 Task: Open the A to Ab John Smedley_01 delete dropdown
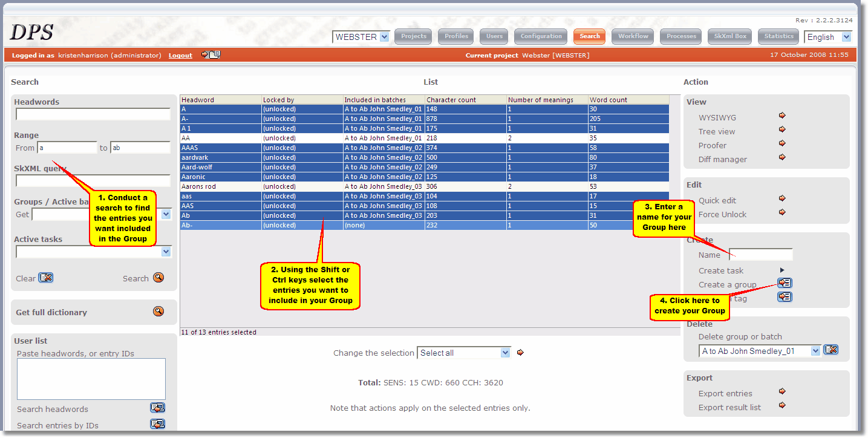click(x=760, y=351)
